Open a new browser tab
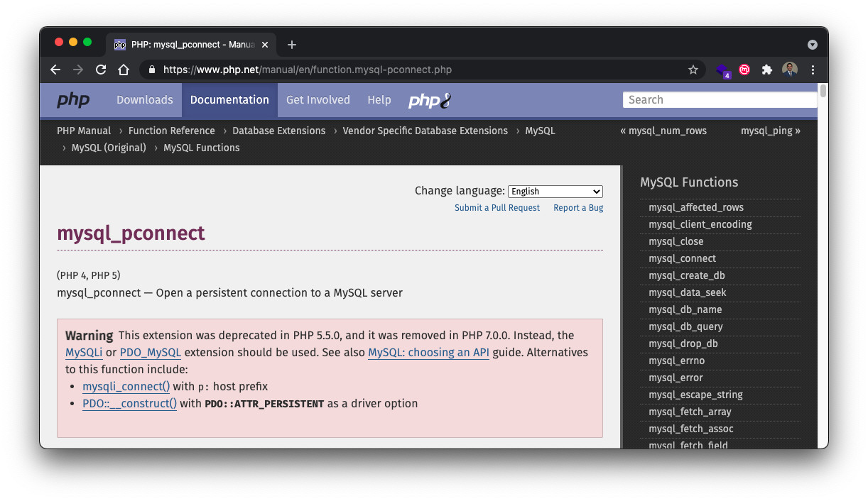 [291, 45]
